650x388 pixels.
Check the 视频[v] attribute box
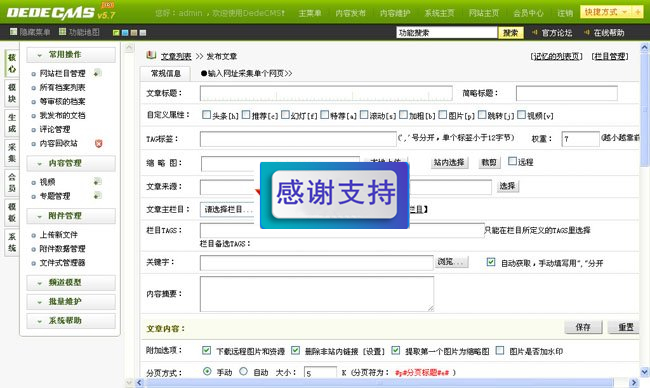point(521,114)
